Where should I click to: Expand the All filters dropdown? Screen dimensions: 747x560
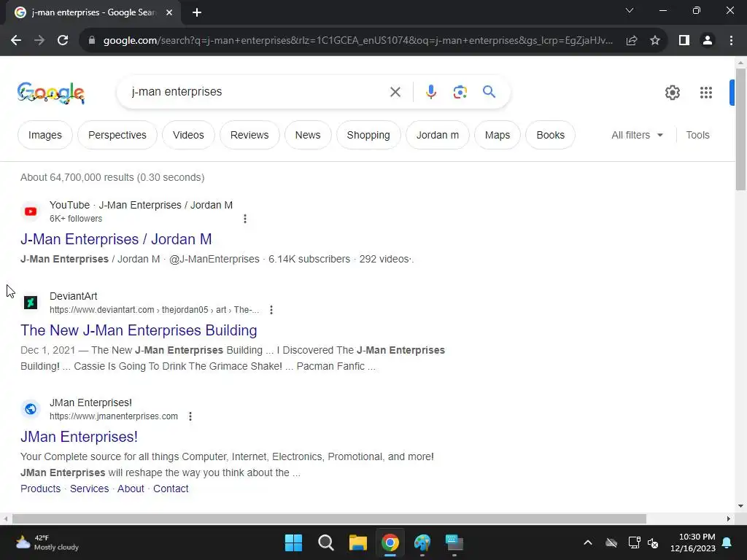click(x=637, y=135)
